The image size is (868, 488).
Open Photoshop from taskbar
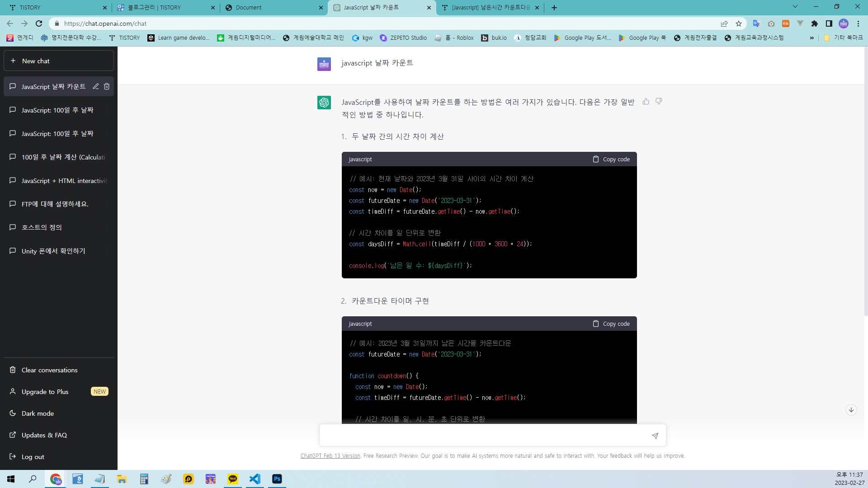coord(277,479)
